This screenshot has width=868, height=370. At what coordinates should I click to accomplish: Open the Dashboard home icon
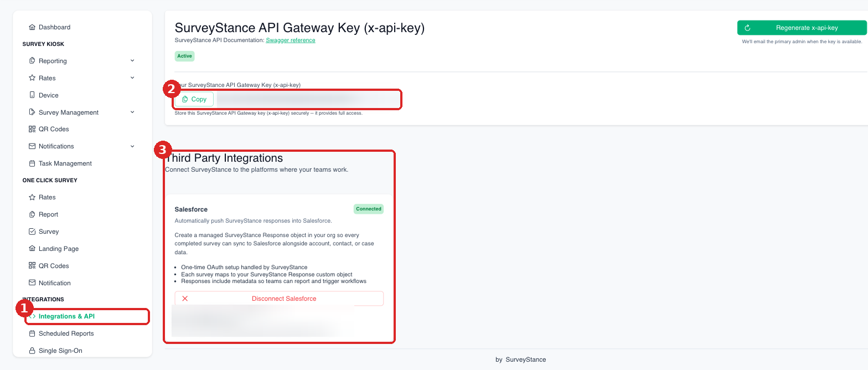[32, 27]
